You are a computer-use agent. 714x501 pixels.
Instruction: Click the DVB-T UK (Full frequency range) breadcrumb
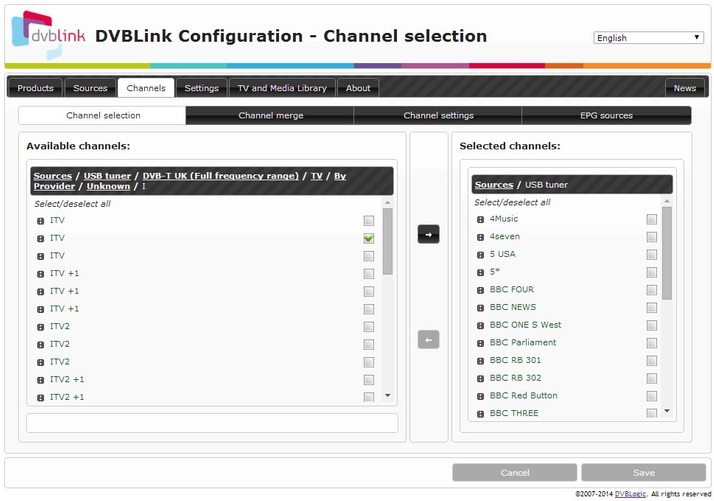coord(220,176)
